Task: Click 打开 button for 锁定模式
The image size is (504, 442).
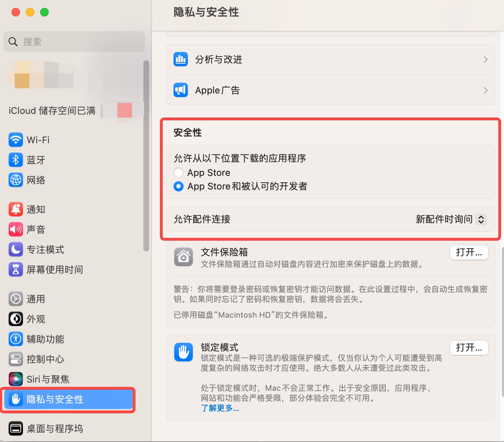Action: (469, 347)
